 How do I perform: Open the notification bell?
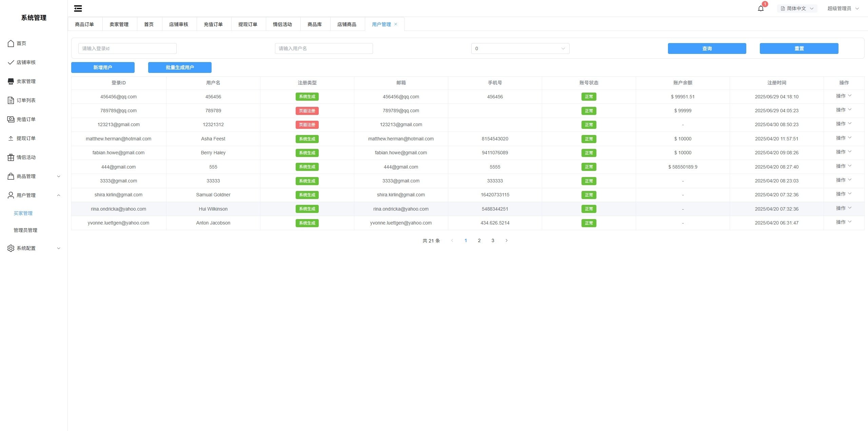pos(761,8)
